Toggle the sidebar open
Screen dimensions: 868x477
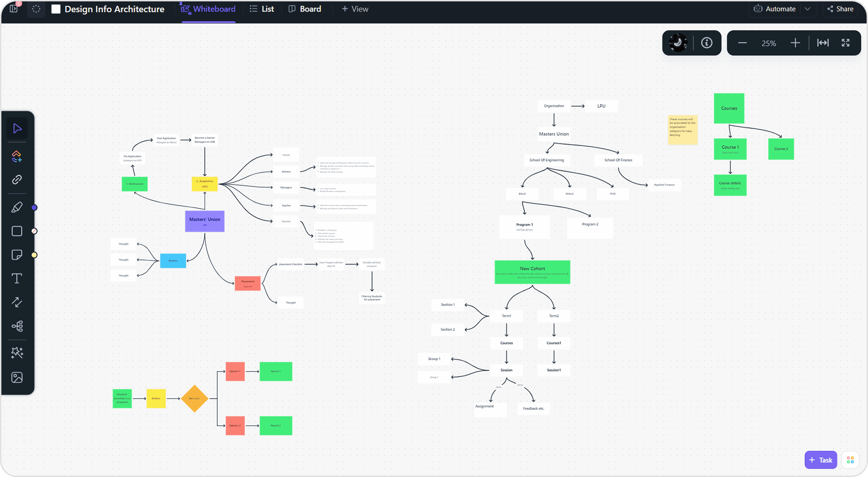(x=14, y=9)
